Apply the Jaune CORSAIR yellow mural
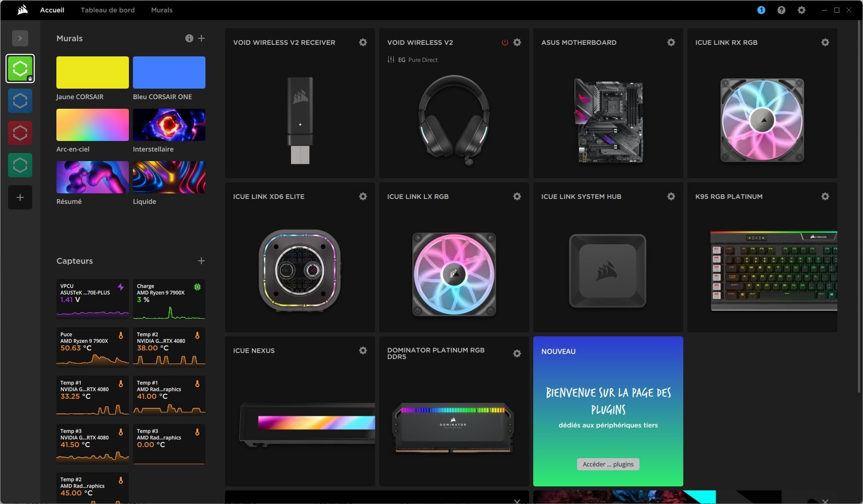The width and height of the screenshot is (863, 504). pos(93,73)
